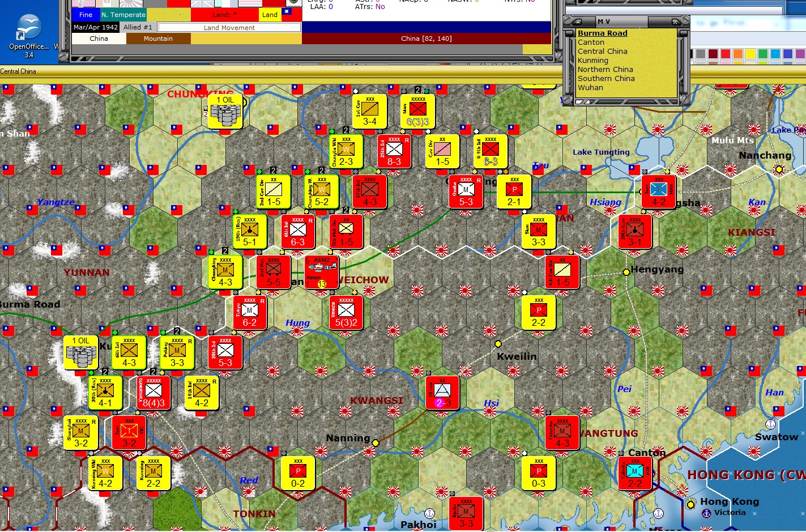Click the Fine weather indicator

(86, 15)
